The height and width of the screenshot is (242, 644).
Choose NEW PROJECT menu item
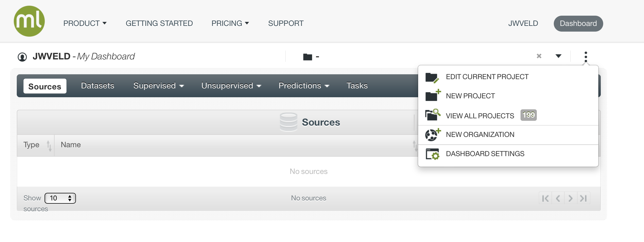point(508,96)
